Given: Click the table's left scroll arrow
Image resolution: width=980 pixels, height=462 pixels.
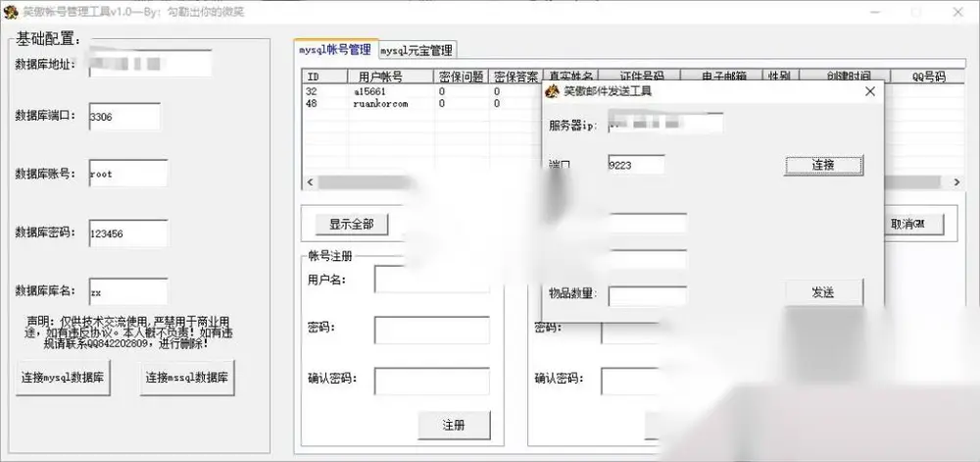Looking at the screenshot, I should pos(310,181).
